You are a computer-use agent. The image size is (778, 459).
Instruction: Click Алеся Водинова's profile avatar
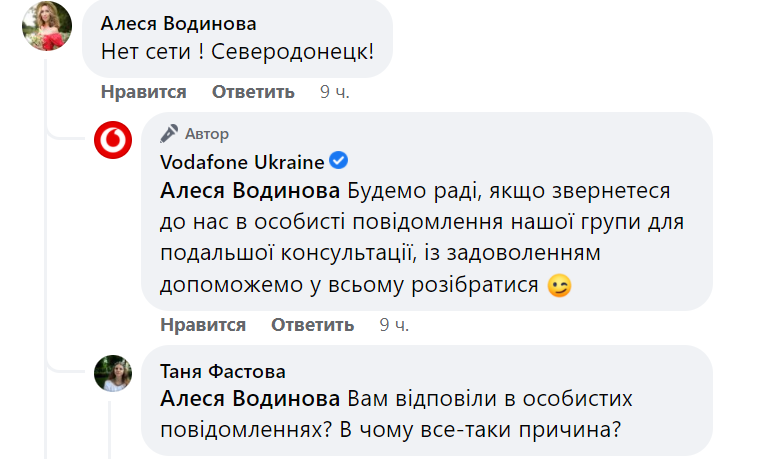click(x=47, y=26)
